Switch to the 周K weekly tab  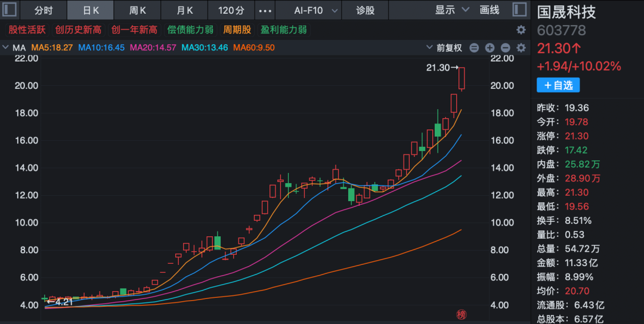coord(138,10)
